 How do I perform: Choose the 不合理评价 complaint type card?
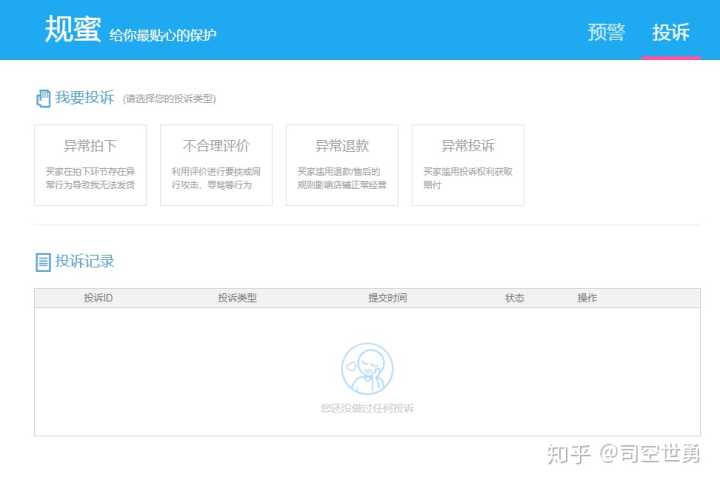point(216,165)
